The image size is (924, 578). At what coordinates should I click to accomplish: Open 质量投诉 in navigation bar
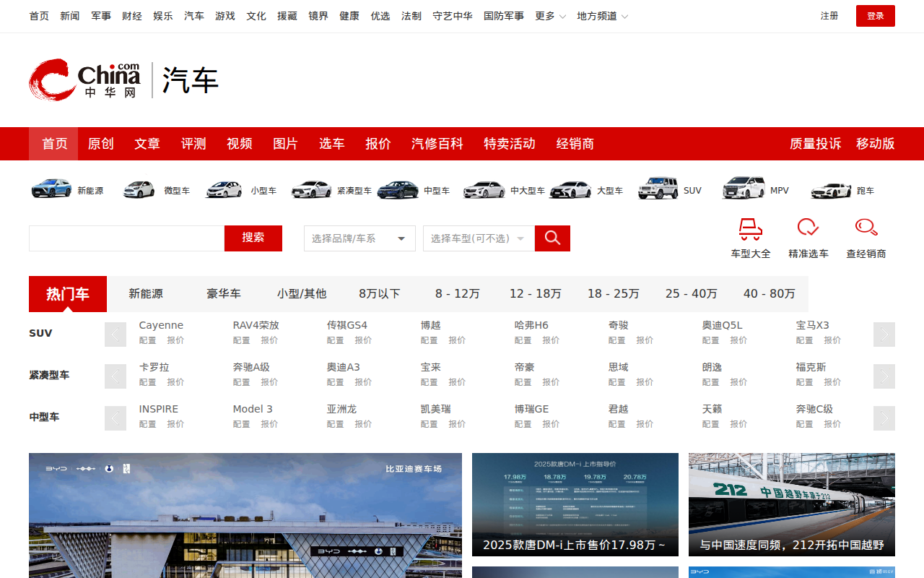pyautogui.click(x=816, y=144)
